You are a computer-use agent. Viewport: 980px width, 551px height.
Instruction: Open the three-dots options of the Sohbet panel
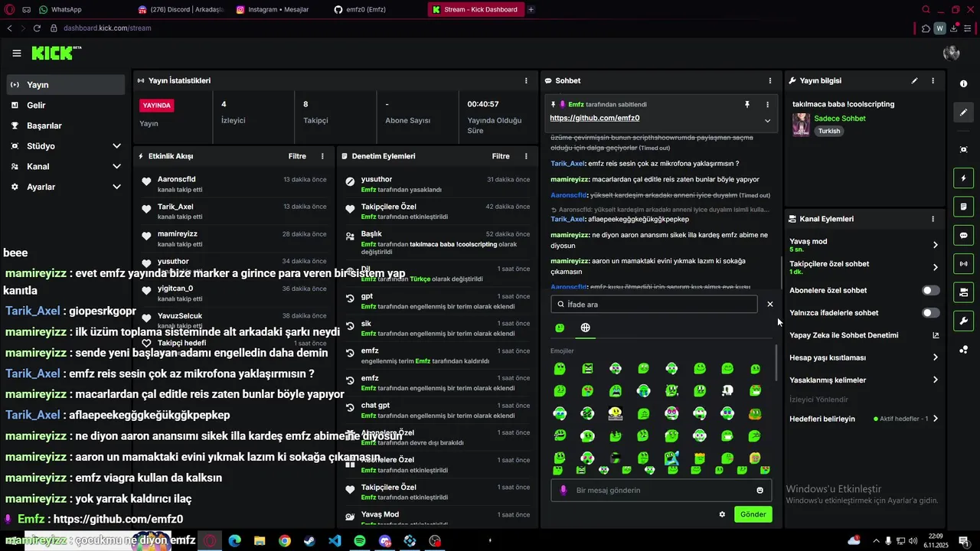pos(770,80)
